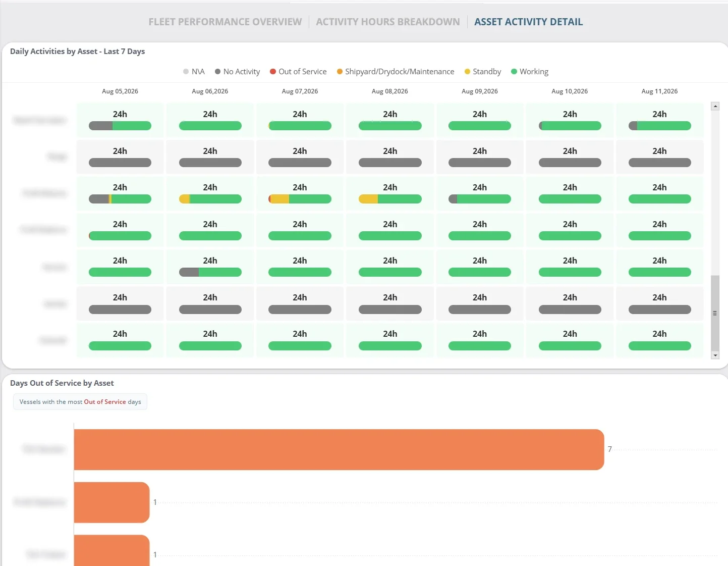Click the Shipyard/Drydock/Maintenance legend dot
Screen dimensions: 728x566
tap(340, 72)
